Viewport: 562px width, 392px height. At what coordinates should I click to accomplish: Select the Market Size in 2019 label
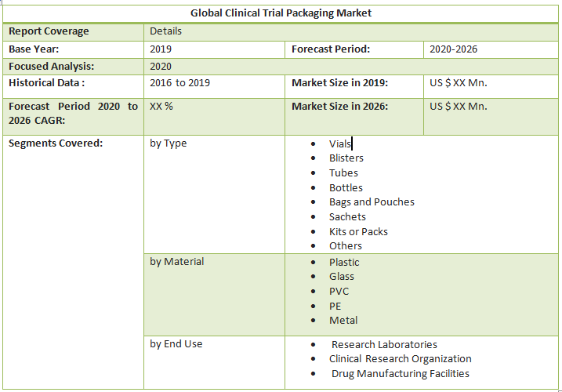click(339, 82)
